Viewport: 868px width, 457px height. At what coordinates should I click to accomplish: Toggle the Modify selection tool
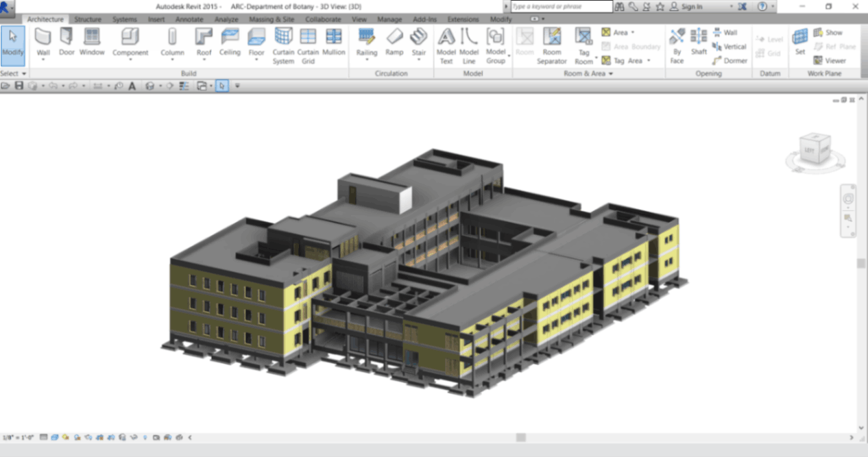pos(13,43)
